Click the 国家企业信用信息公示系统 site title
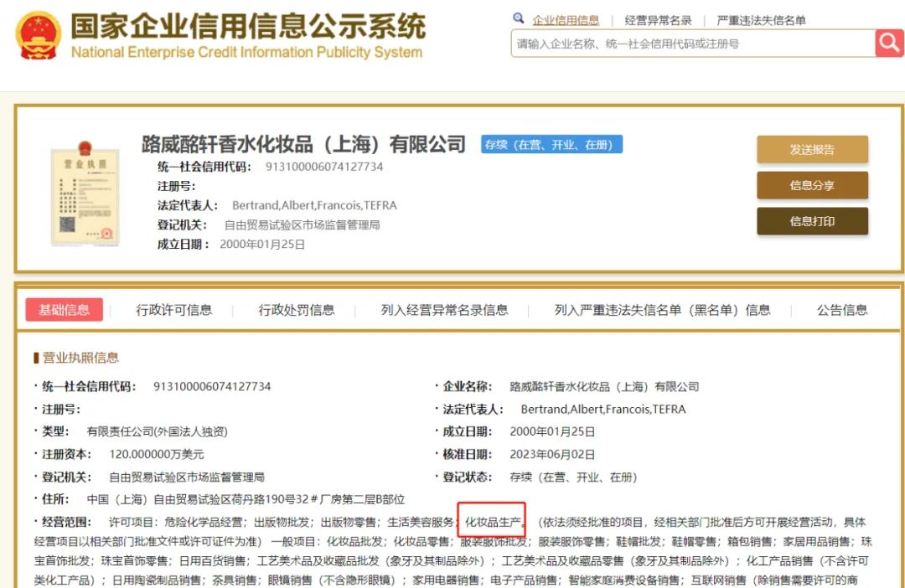This screenshot has width=905, height=588. (x=248, y=25)
